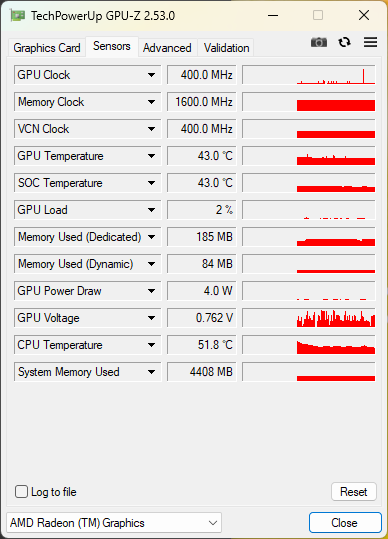
Task: Open the Advanced tab
Action: (167, 48)
